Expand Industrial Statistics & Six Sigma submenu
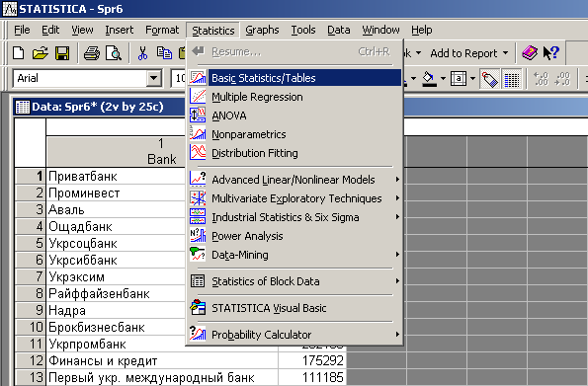Screen dimensions: 588x386 [x=397, y=216]
